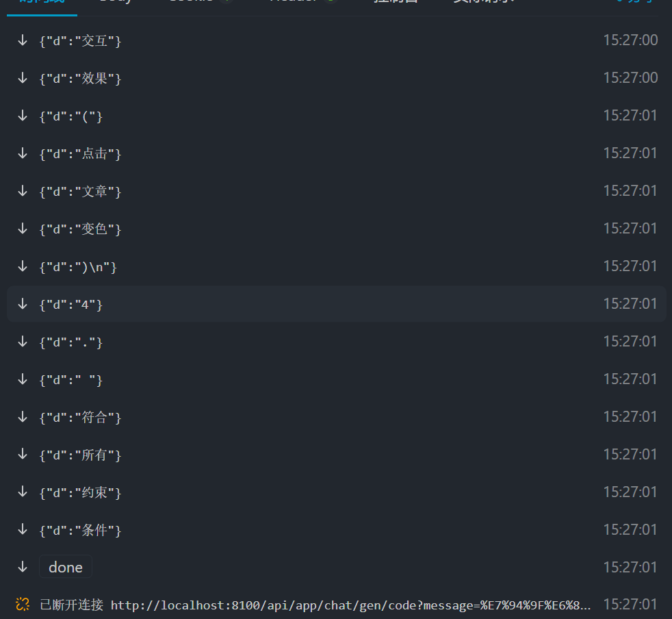
Task: Click the down arrow next to "变色" entry
Action: [x=23, y=229]
